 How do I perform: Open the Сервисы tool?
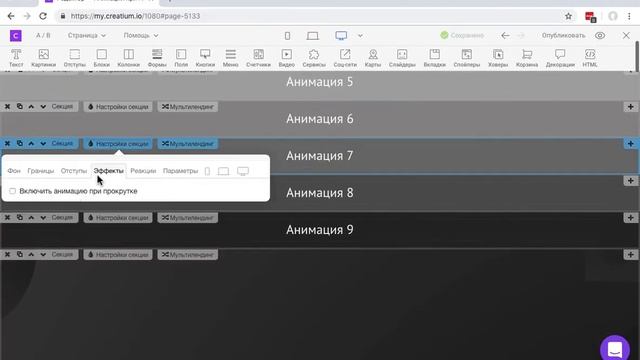[x=314, y=58]
